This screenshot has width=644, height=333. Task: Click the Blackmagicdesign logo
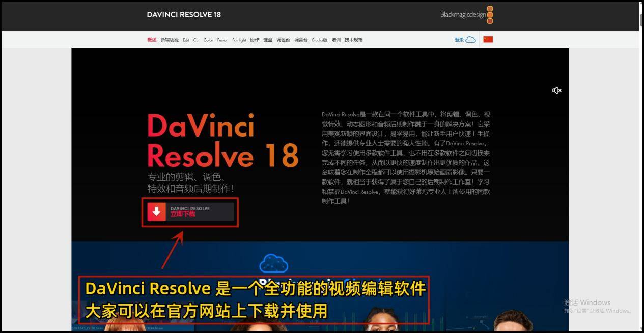click(466, 15)
